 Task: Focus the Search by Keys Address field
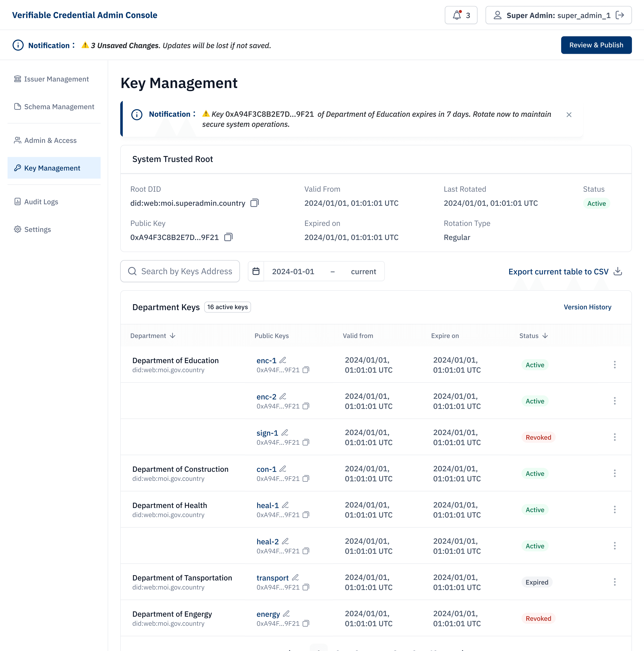point(186,271)
